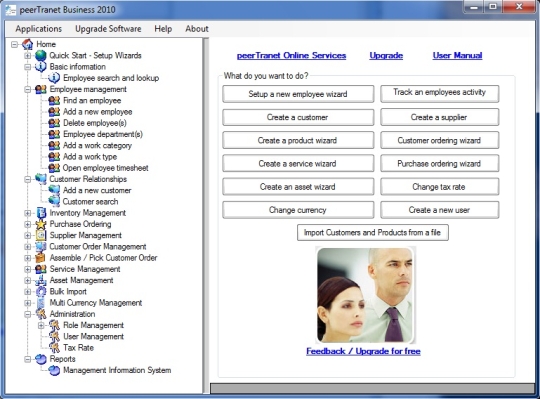Click the Customer Order Management icon
This screenshot has height=399, width=540.
41,246
